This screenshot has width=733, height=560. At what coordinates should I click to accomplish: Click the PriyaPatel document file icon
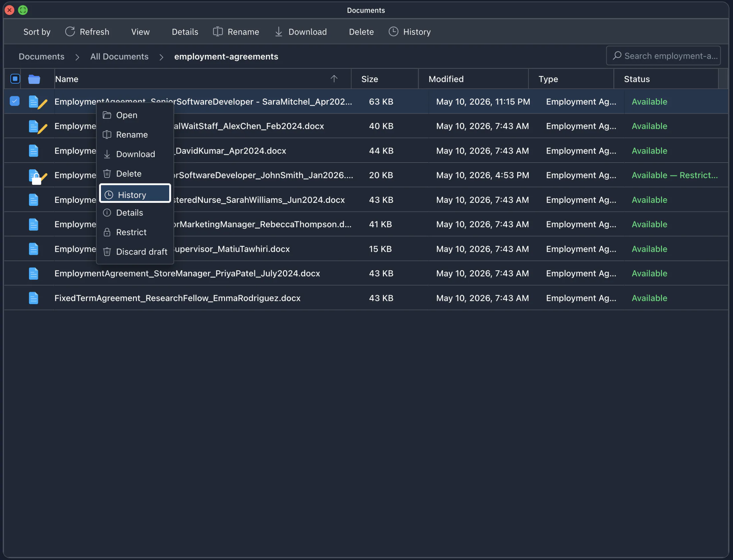click(34, 274)
